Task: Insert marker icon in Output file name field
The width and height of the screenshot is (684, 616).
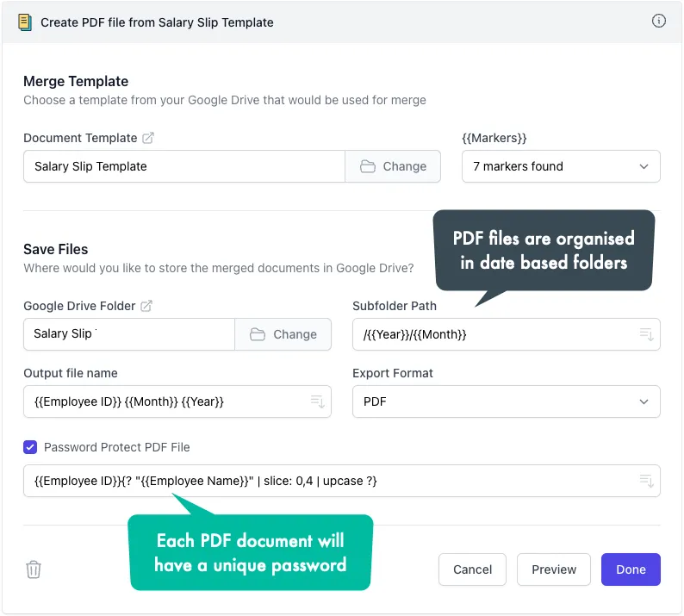Action: coord(317,401)
